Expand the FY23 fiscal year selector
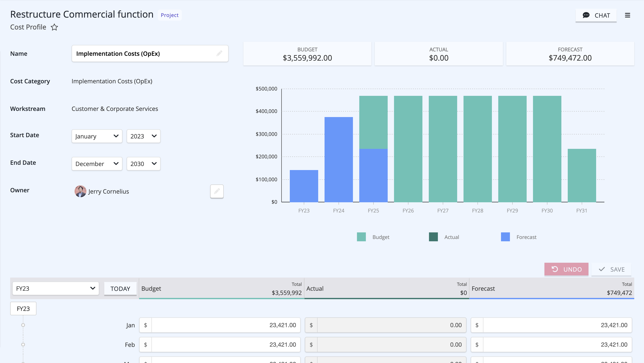 pyautogui.click(x=56, y=288)
